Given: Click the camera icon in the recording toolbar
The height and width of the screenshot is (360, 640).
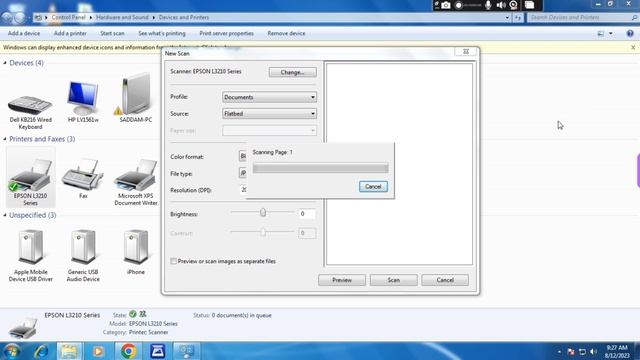Looking at the screenshot, I should tap(446, 5).
